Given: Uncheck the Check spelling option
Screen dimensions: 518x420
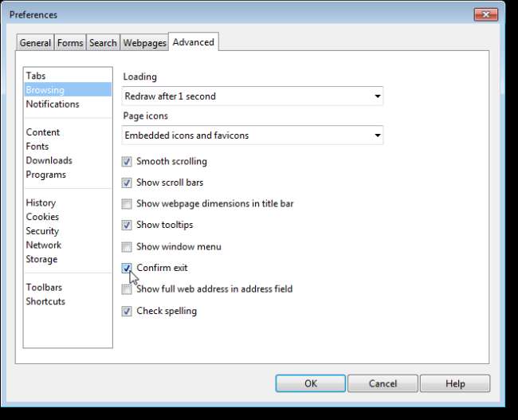Looking at the screenshot, I should pyautogui.click(x=127, y=311).
